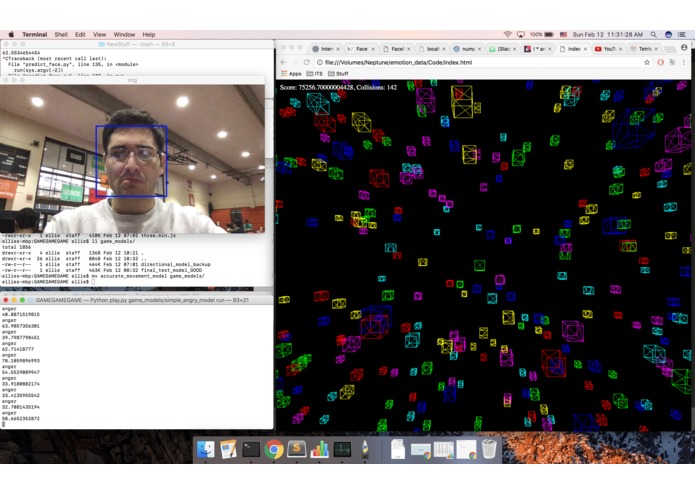Open Terminal from the Dock
Screen dimensions: 695x494
[x=251, y=449]
